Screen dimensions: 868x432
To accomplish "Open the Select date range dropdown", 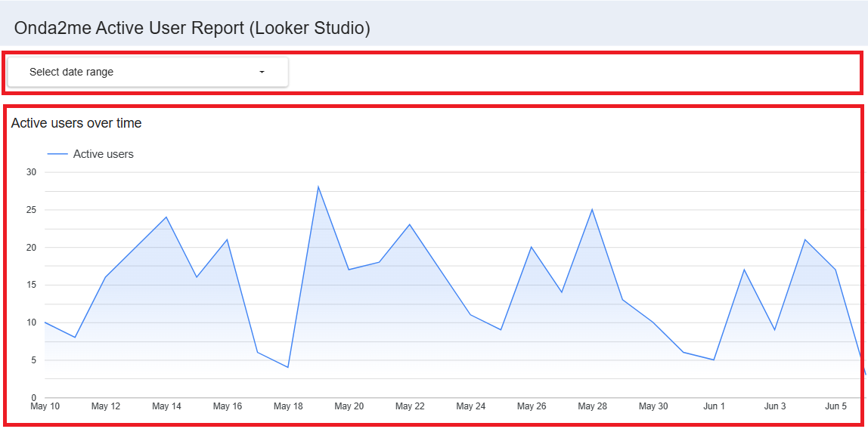I will pyautogui.click(x=147, y=72).
